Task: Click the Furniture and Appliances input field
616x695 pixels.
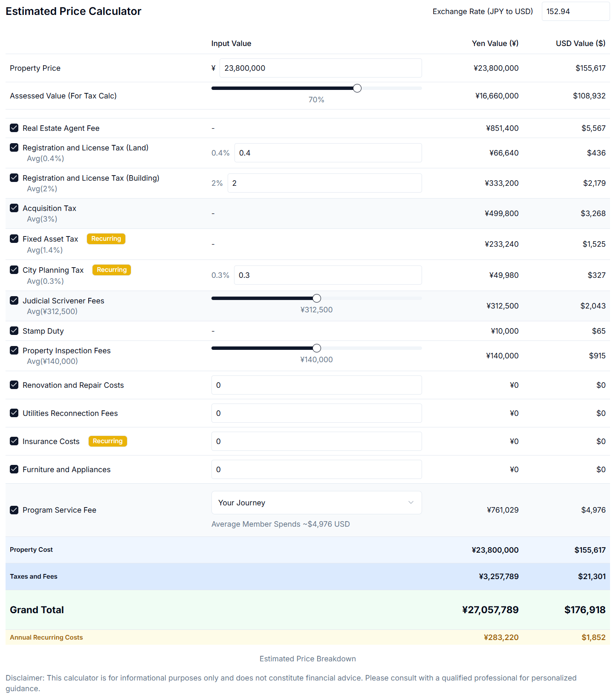Action: pos(316,470)
